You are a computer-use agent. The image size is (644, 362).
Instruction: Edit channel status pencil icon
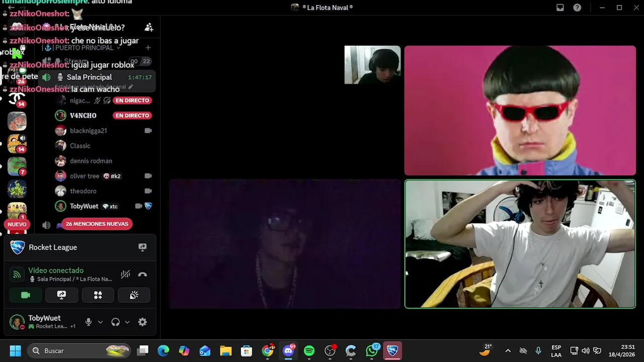pyautogui.click(x=131, y=87)
